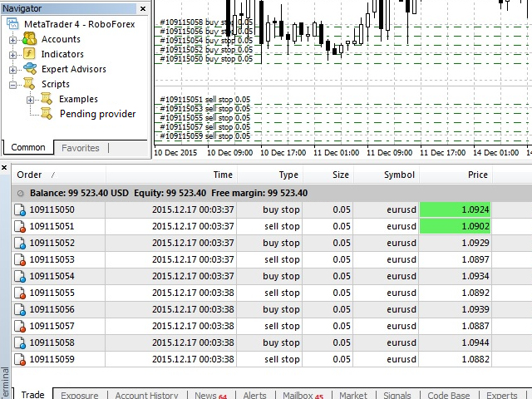The height and width of the screenshot is (399, 532).
Task: Click the order icon for 109115054
Action: pos(20,276)
